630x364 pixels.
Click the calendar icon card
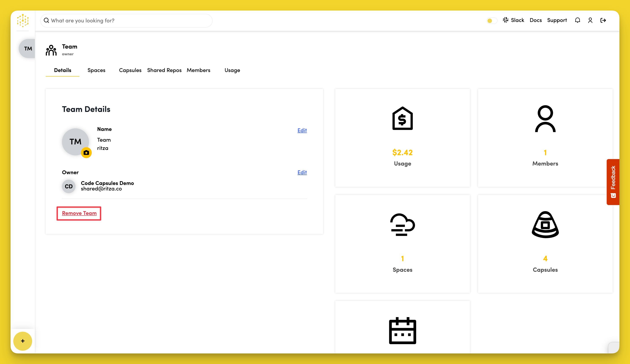[x=402, y=331]
